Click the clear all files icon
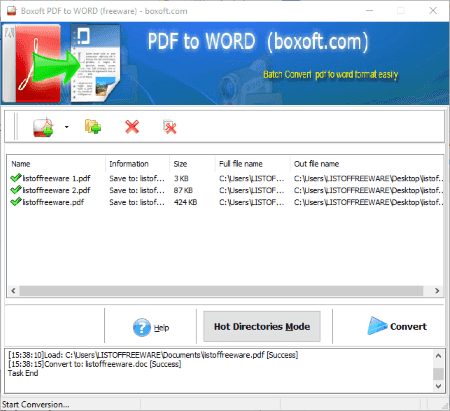Viewport: 450px width, 411px height. pyautogui.click(x=170, y=127)
